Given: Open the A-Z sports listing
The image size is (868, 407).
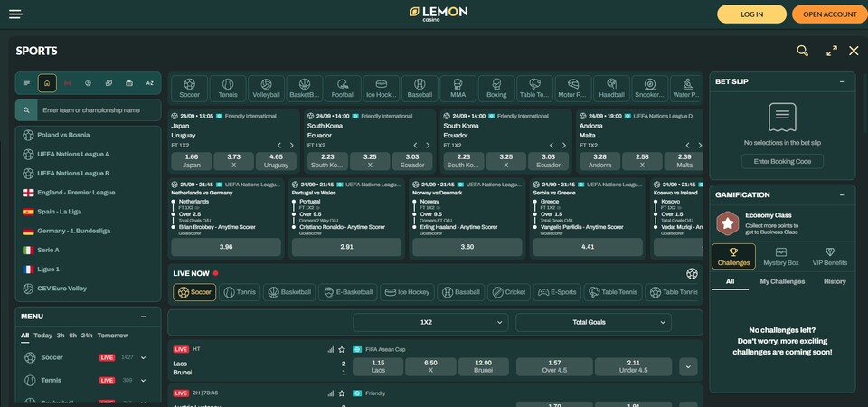Looking at the screenshot, I should (x=149, y=83).
